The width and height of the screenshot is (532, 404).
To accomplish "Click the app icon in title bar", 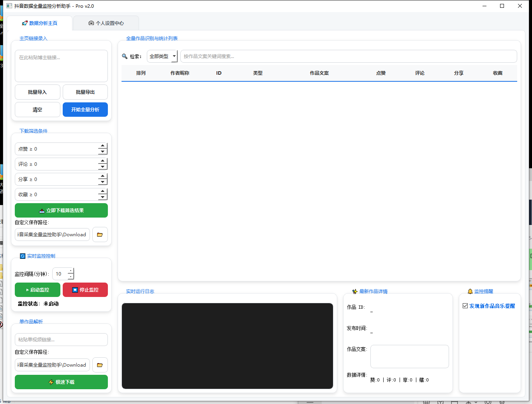I will 9,6.
